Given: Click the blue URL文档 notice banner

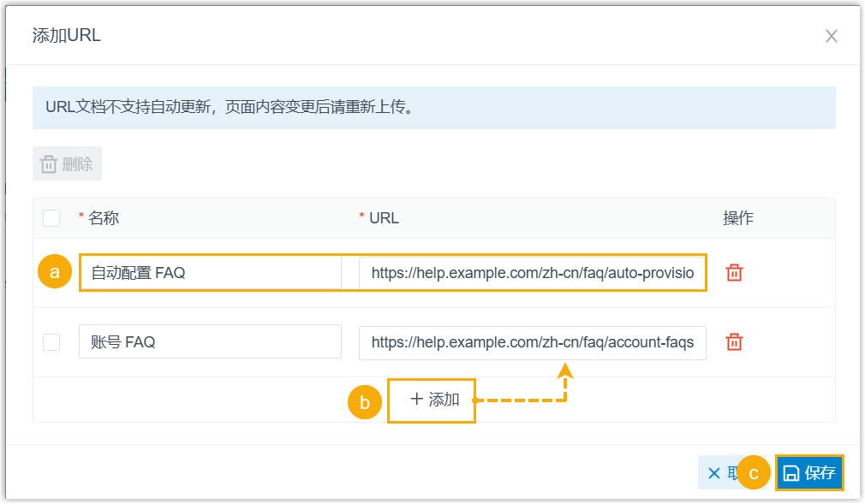Looking at the screenshot, I should point(433,109).
